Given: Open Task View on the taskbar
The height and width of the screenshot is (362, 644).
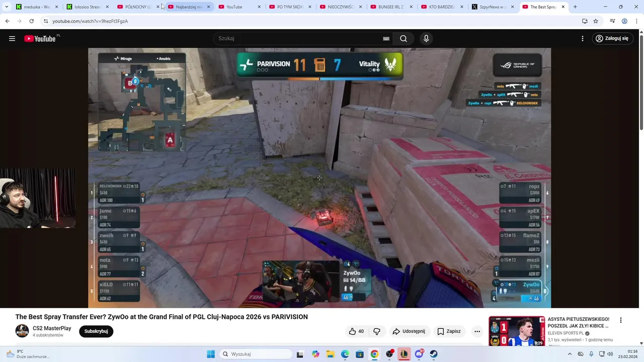Looking at the screenshot, I should [300, 354].
